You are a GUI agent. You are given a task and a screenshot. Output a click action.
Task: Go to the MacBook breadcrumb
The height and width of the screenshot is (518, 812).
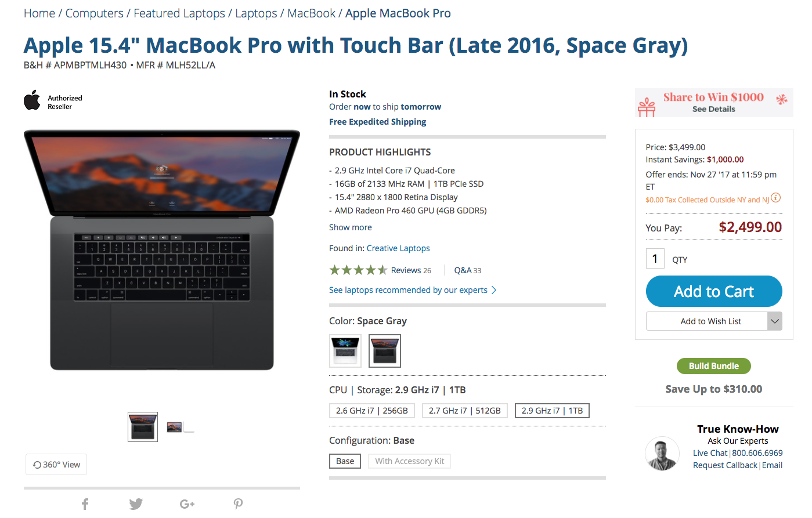click(x=311, y=13)
